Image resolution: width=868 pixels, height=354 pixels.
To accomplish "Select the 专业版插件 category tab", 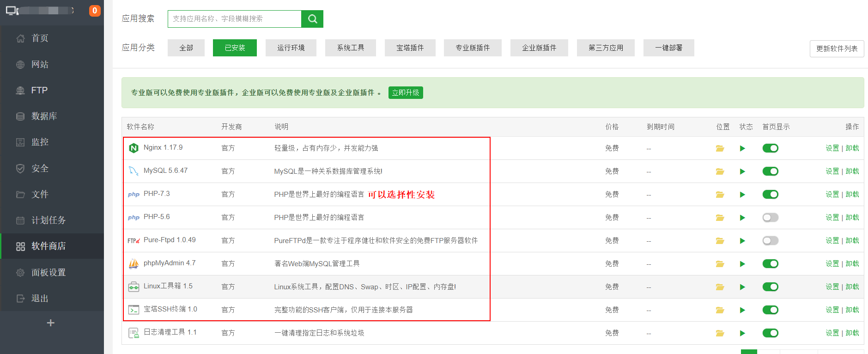I will click(473, 48).
